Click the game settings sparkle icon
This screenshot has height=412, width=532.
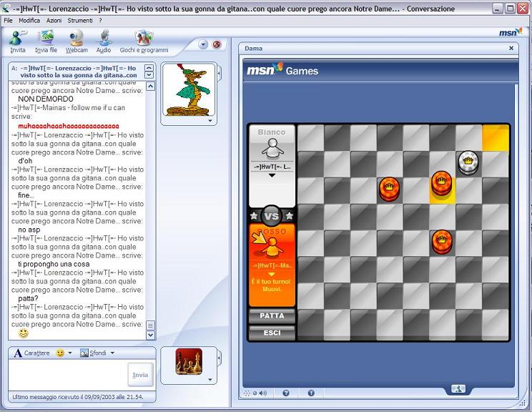pos(247,393)
